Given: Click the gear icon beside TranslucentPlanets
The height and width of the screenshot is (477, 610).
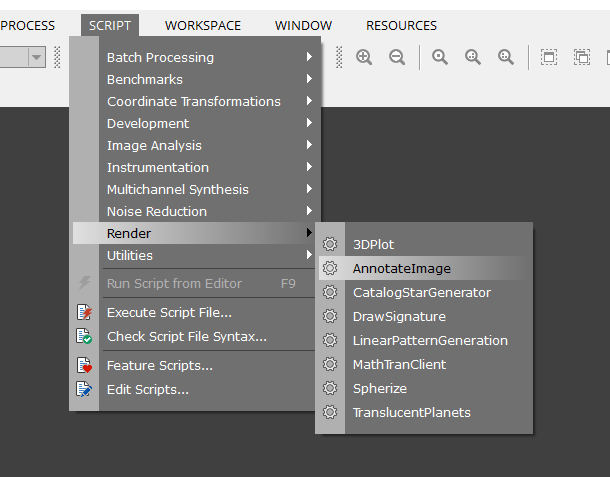Looking at the screenshot, I should (330, 413).
